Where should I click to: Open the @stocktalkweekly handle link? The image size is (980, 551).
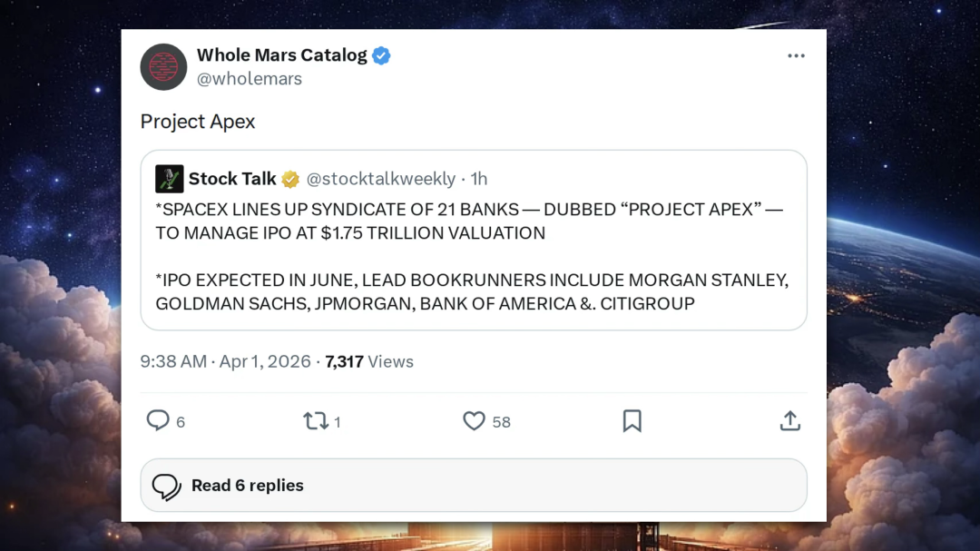click(x=380, y=179)
